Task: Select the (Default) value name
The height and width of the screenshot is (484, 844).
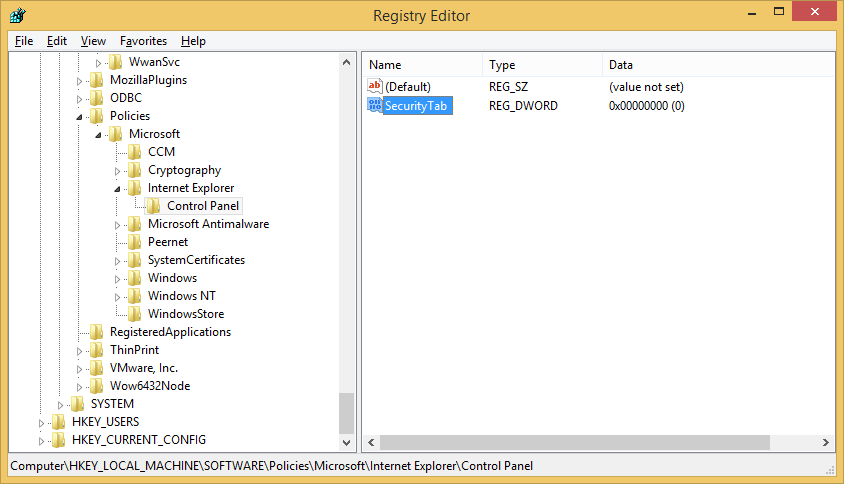Action: 407,87
